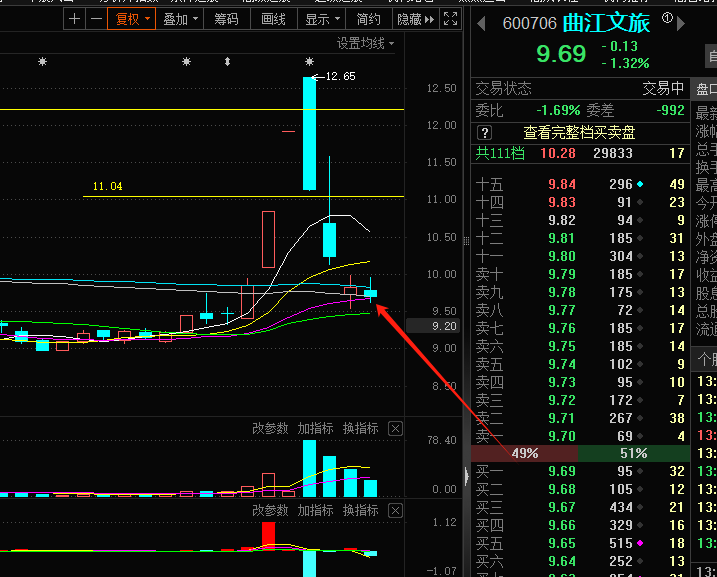This screenshot has height=577, width=717.
Task: Open the 叠加 dropdown
Action: click(181, 19)
